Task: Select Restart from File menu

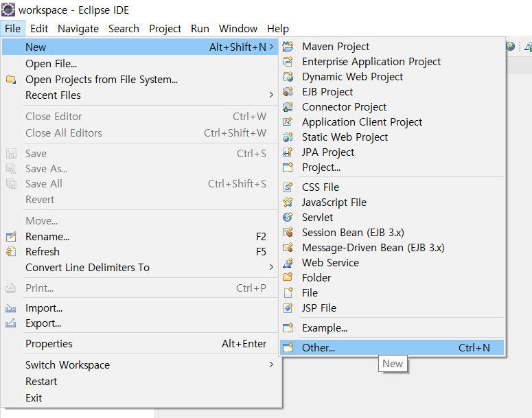Action: pos(140,382)
